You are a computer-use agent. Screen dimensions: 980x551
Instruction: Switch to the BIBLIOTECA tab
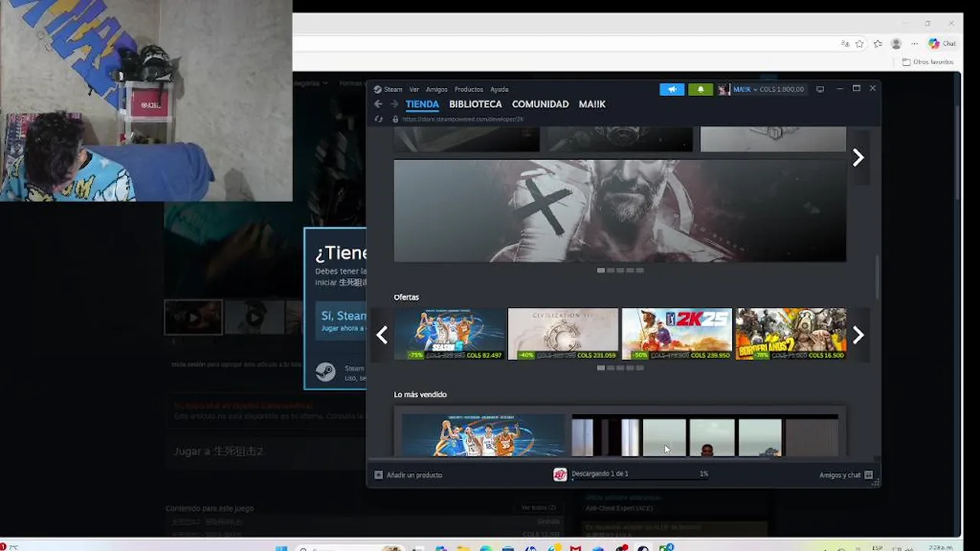475,104
